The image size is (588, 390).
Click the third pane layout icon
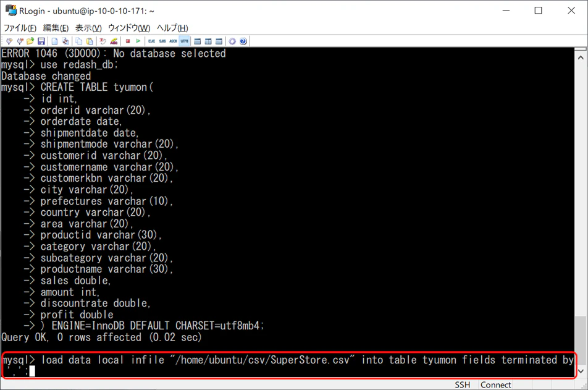(x=219, y=41)
